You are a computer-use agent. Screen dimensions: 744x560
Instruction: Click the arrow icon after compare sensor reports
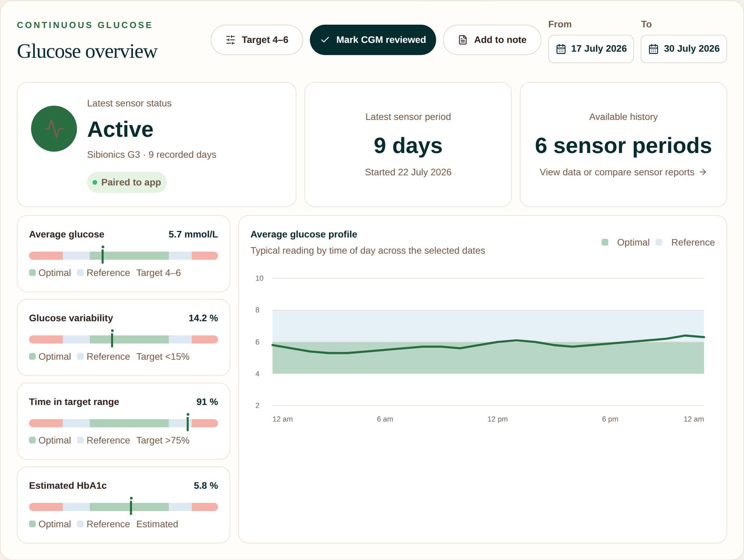[703, 172]
